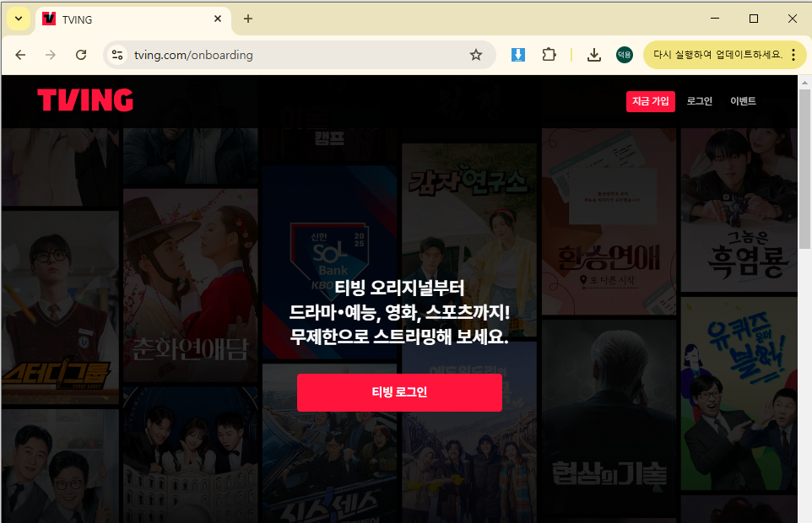Reload the page with refresh icon
Screen dimensions: 812x523
pyautogui.click(x=81, y=55)
